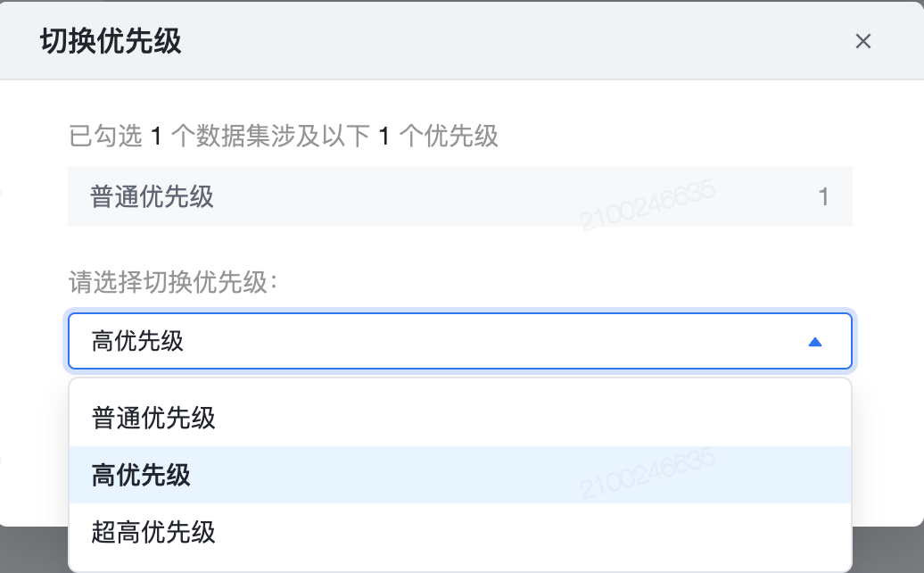Image resolution: width=924 pixels, height=573 pixels.
Task: Click the blank space right of 普通优先级 option
Action: coord(535,418)
